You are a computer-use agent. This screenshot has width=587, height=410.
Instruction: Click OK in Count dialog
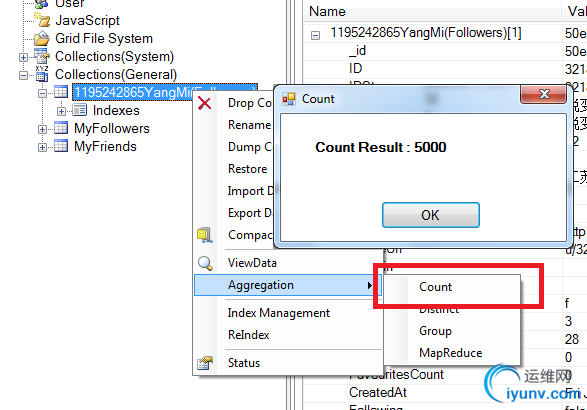point(431,215)
